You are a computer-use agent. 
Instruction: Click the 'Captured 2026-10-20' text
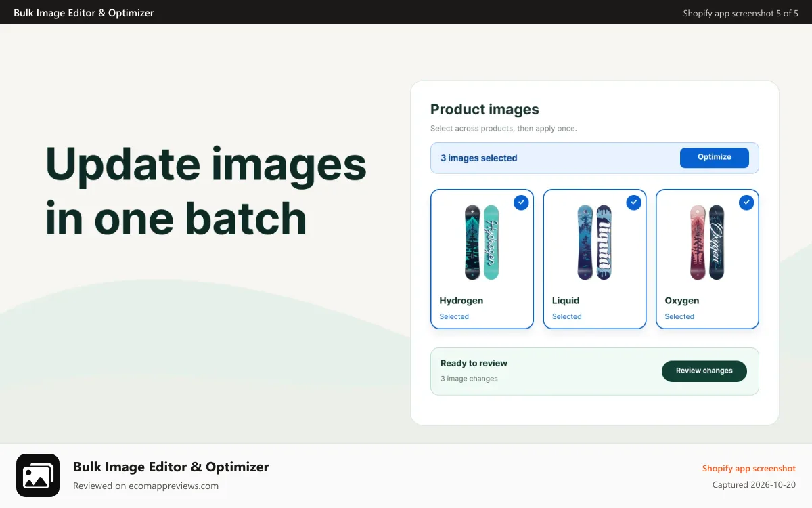(754, 485)
